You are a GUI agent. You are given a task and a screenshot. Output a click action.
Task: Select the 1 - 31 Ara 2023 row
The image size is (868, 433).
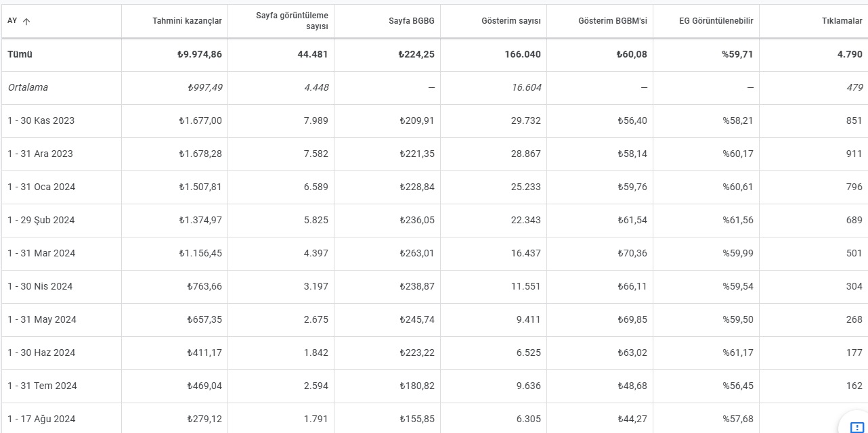[434, 154]
